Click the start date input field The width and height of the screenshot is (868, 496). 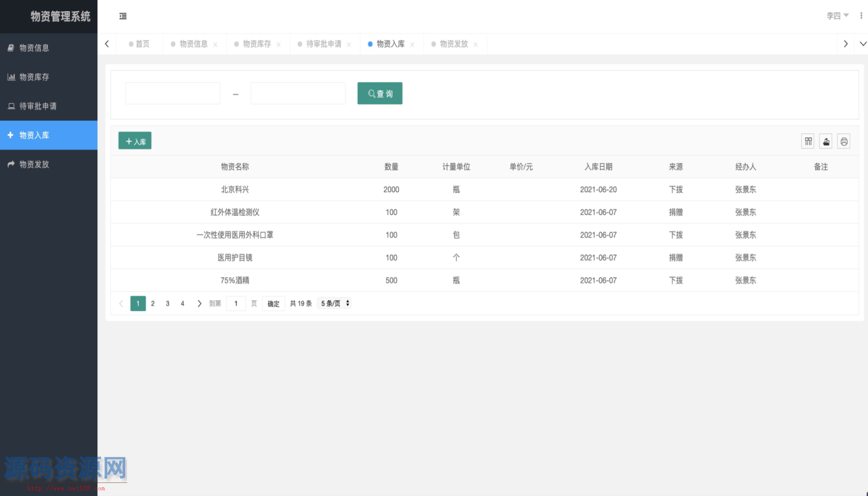click(173, 94)
